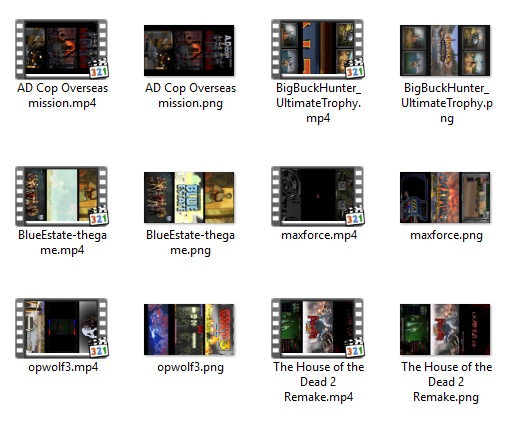Click The House of the Dead 2 Remake.mp4 icon
Screen dimensions: 507x423
pos(317,328)
